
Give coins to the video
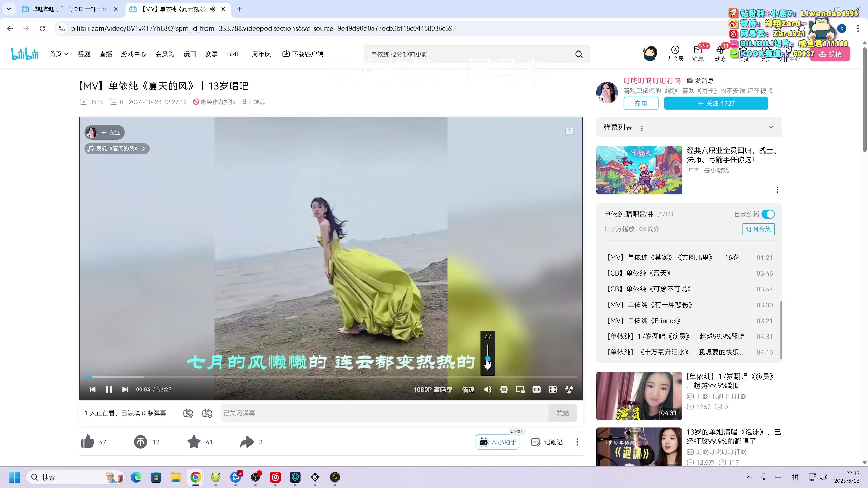[x=140, y=442]
